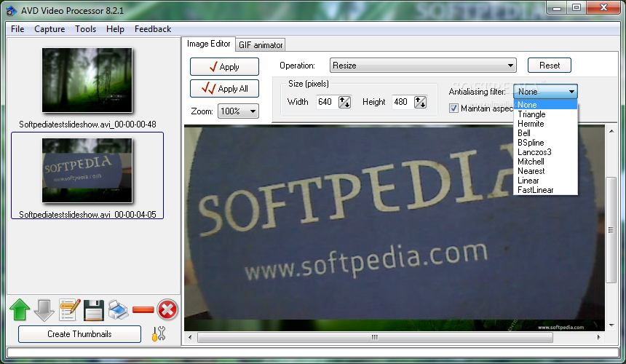The image size is (626, 364).
Task: Select None in the antialiasing list
Action: (545, 105)
